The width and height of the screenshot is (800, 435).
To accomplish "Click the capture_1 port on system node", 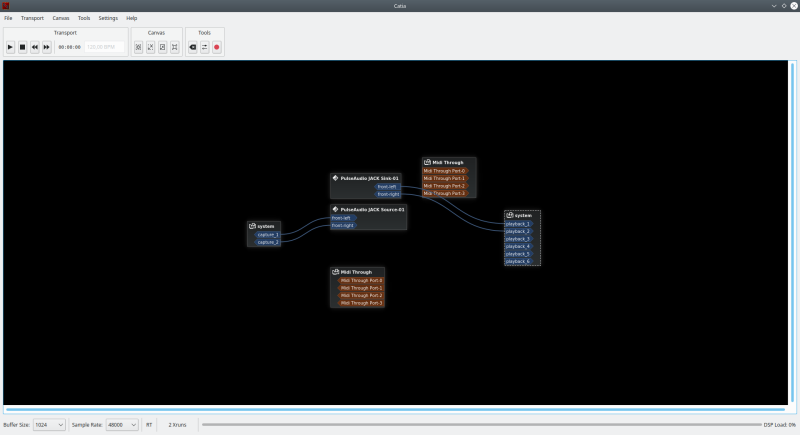I will [268, 234].
